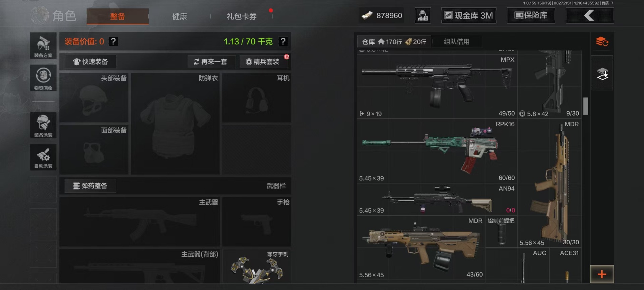The height and width of the screenshot is (290, 644).
Task: Click the warehouse list scrollbar
Action: click(x=586, y=106)
